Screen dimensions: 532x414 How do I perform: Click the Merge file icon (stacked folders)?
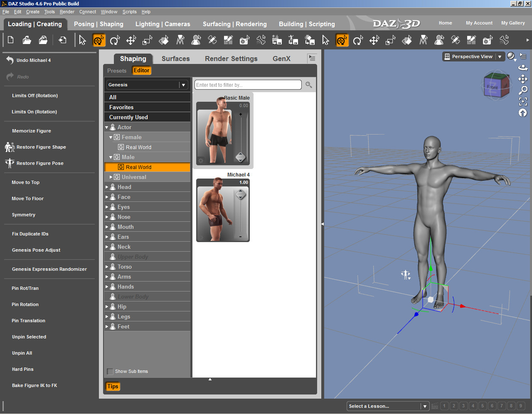(43, 40)
